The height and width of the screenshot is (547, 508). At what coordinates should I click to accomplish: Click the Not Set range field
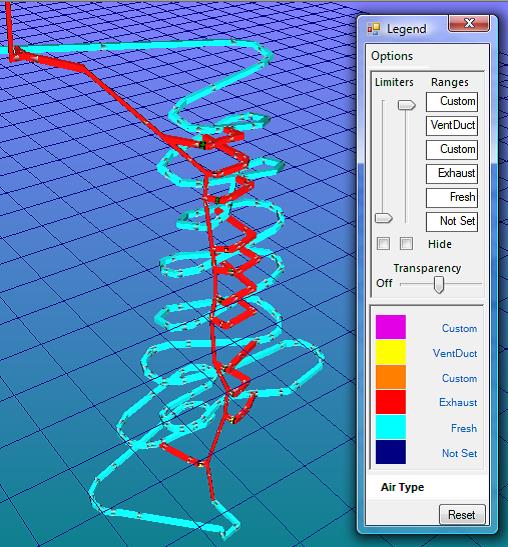pos(452,222)
